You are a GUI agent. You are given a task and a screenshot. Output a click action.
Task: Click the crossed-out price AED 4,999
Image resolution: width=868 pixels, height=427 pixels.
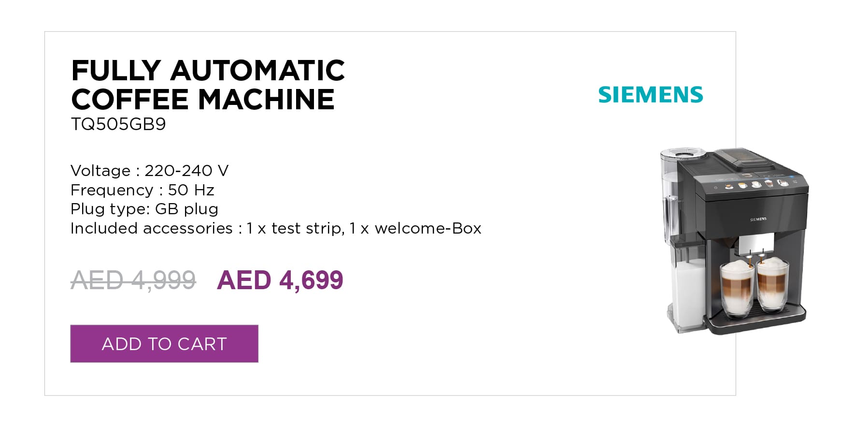coord(133,280)
